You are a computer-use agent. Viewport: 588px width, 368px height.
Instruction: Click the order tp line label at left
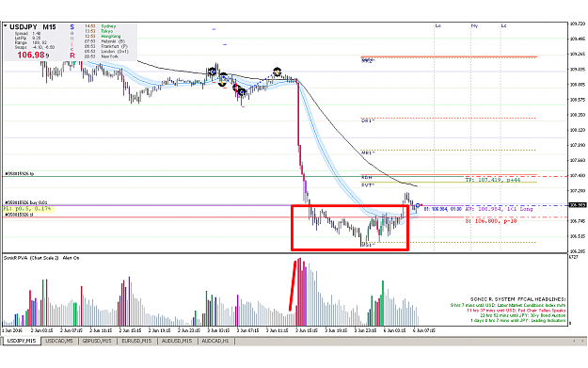point(19,174)
